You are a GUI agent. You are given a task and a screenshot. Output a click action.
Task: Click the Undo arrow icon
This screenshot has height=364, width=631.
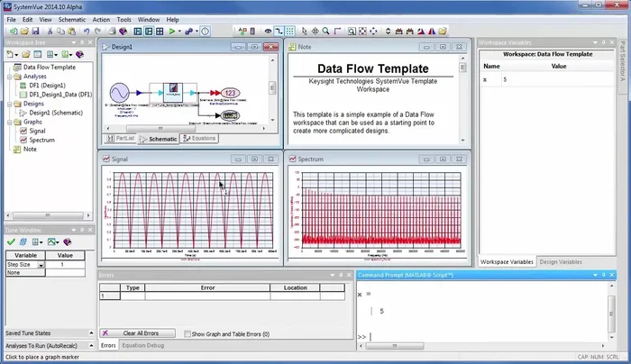click(86, 31)
